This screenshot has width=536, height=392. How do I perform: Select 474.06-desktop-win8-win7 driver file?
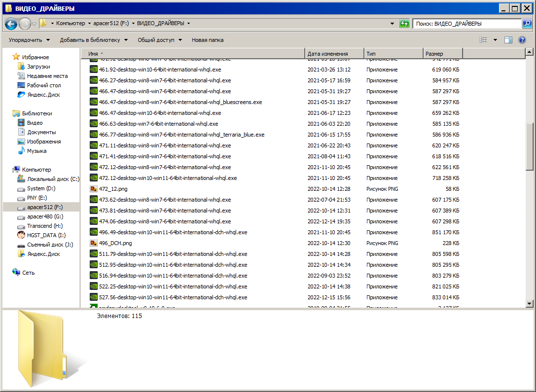(x=165, y=221)
